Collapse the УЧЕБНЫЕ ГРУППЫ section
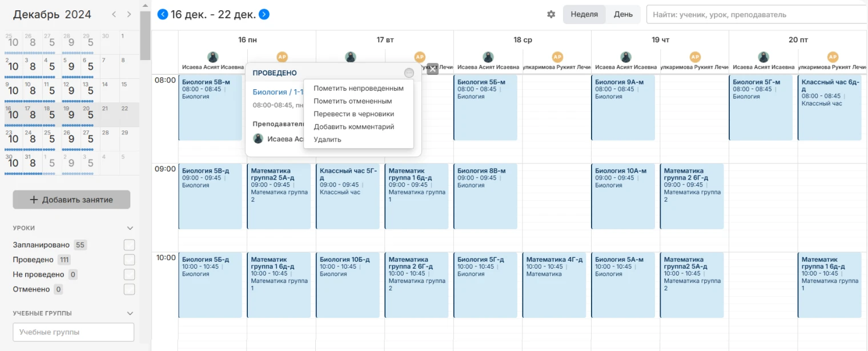The image size is (868, 351). pos(130,313)
